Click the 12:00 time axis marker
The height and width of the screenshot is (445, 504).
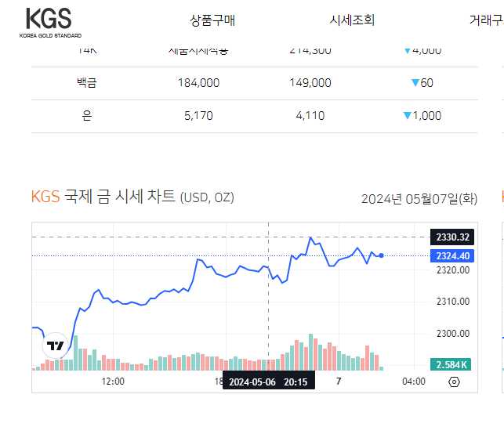point(113,382)
